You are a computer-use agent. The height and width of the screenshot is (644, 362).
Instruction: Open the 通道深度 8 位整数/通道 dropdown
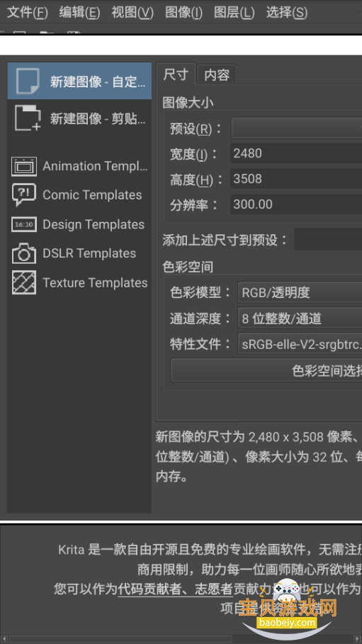(x=300, y=318)
